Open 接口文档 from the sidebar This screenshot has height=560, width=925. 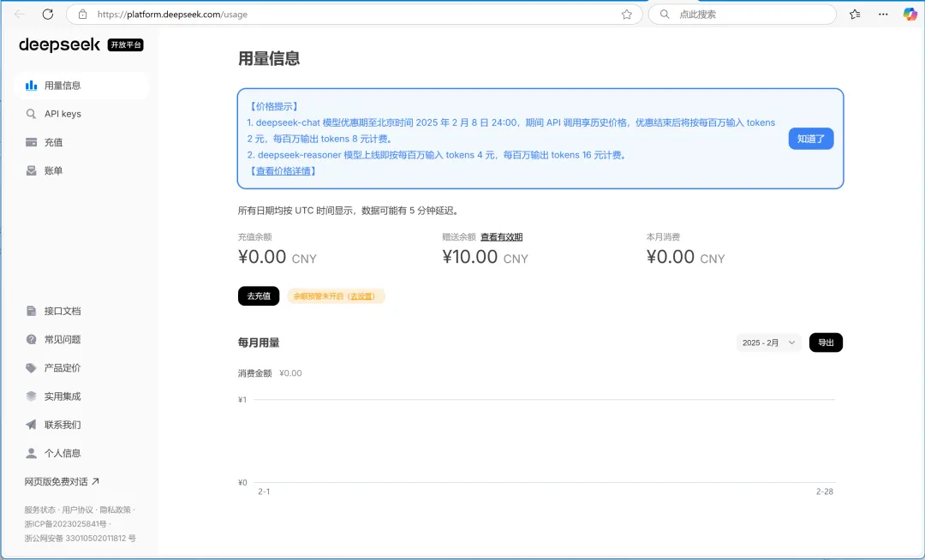point(81,311)
